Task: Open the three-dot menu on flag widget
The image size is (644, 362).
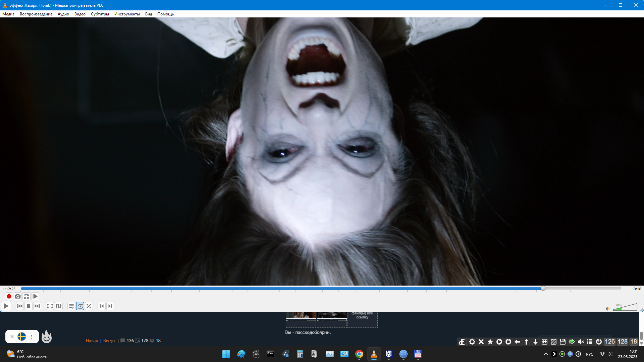Action: click(32, 337)
